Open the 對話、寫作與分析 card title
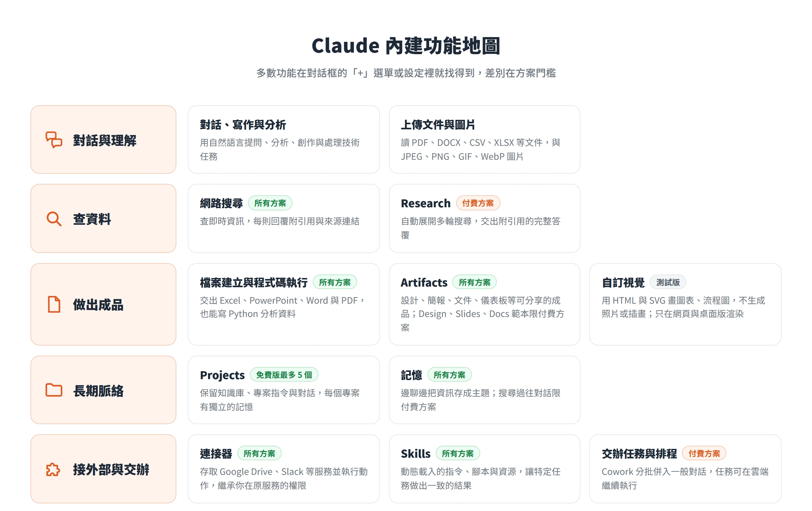 click(243, 125)
